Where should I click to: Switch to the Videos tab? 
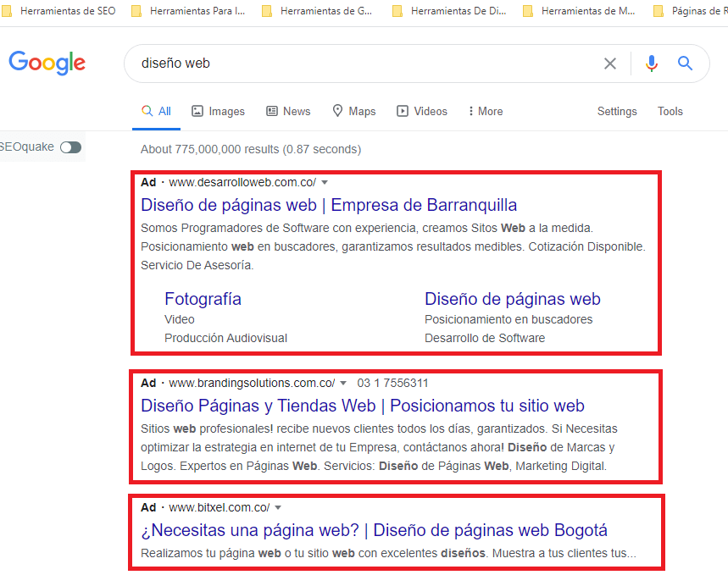[x=422, y=112]
